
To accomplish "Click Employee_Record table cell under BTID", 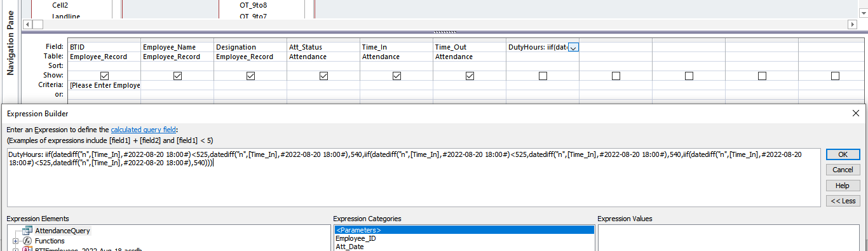I will [x=104, y=57].
